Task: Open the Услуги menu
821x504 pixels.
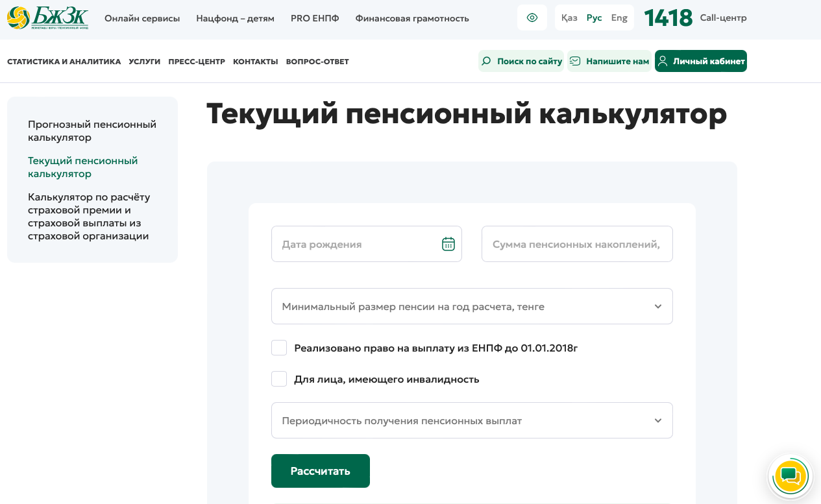Action: click(x=144, y=62)
